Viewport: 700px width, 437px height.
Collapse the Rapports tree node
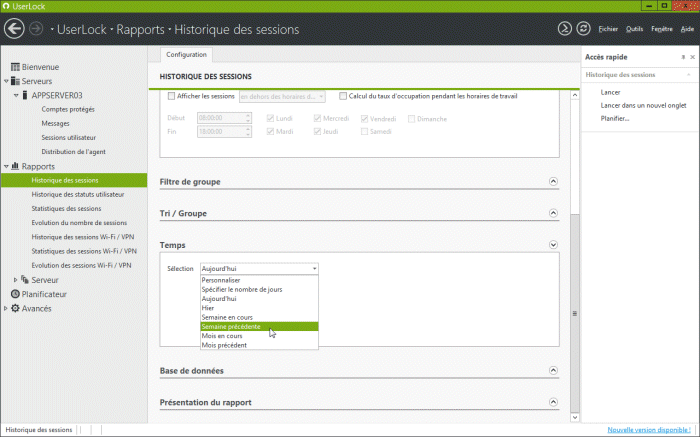6,166
